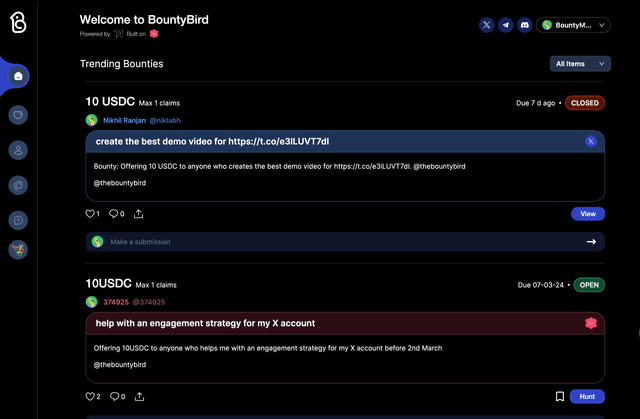Click the View button on closed bounty
Image resolution: width=640 pixels, height=419 pixels.
[588, 214]
